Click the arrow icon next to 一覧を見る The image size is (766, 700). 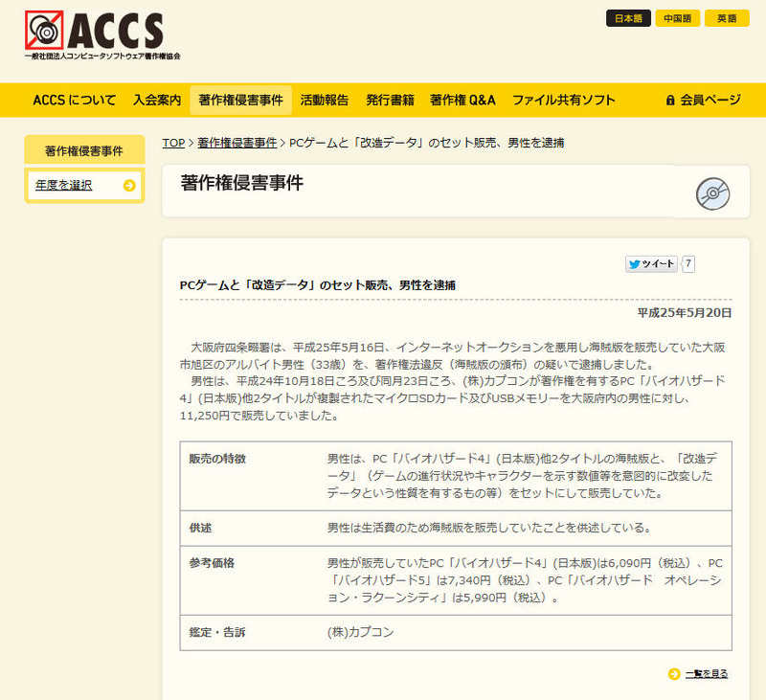tap(674, 673)
